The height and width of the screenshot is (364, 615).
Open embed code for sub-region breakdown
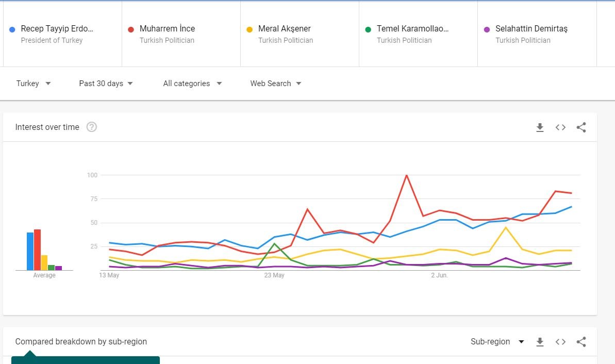(x=560, y=342)
